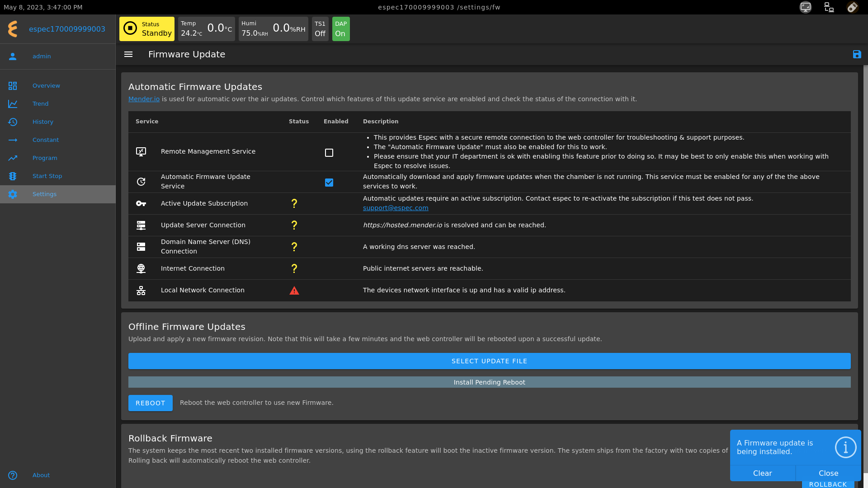Disable Automatic Firmware Update Service checkbox
The height and width of the screenshot is (488, 868).
(329, 183)
